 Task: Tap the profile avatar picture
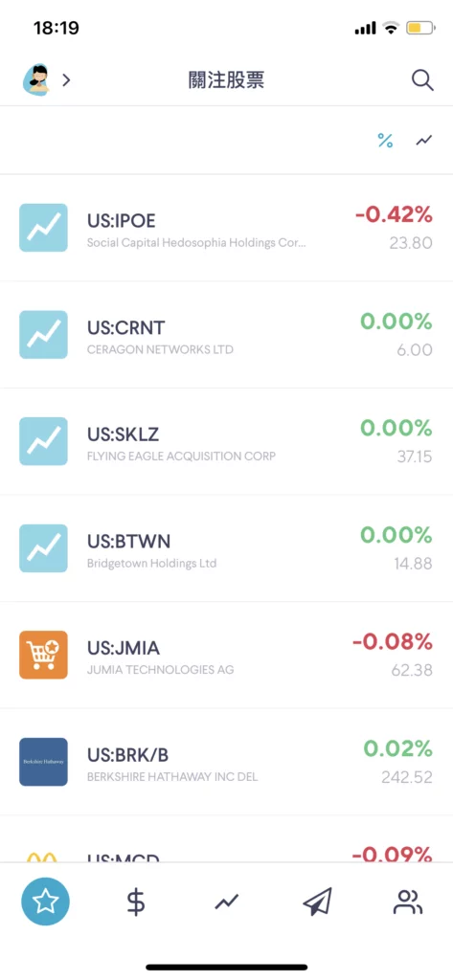pos(37,80)
